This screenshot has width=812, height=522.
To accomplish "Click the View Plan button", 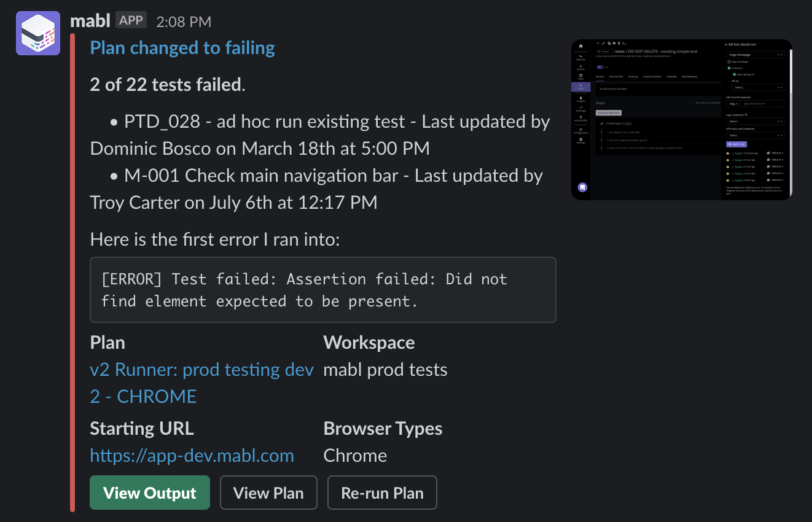I will pos(268,493).
